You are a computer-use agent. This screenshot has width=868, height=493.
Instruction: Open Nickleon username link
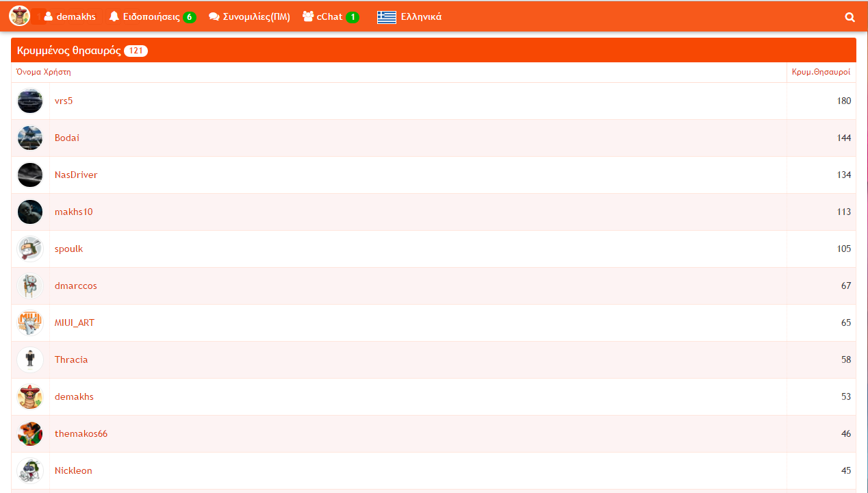73,470
